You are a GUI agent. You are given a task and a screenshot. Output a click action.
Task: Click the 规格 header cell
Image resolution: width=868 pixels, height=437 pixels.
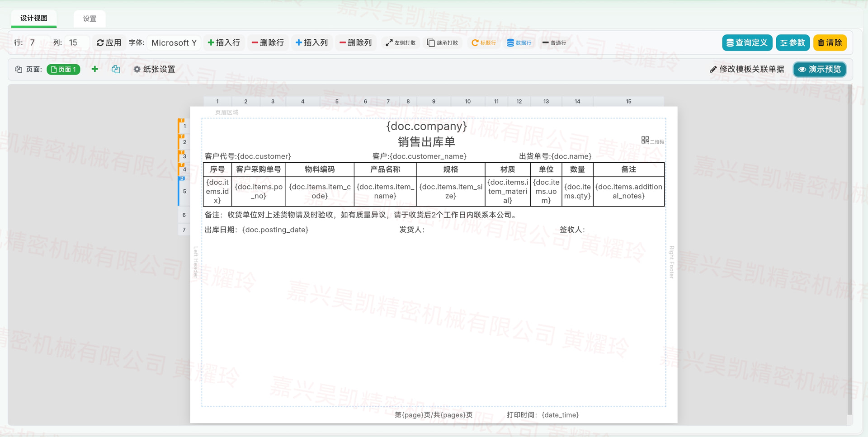click(x=451, y=169)
